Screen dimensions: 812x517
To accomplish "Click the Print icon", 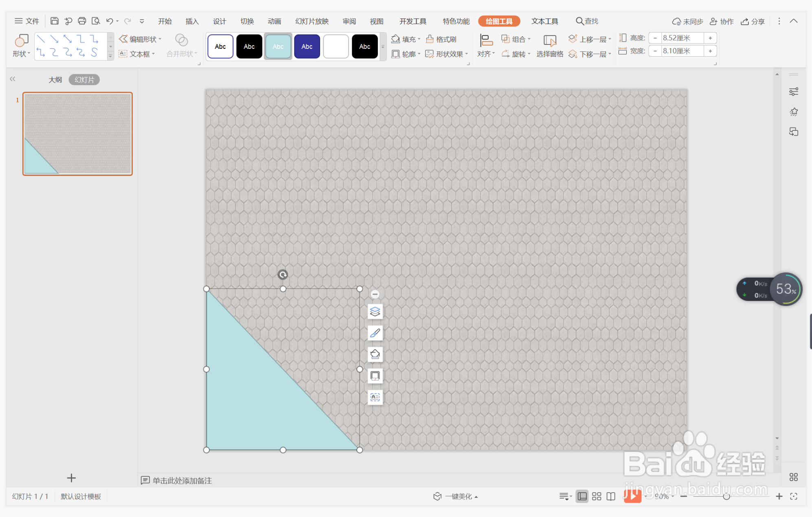I will [x=82, y=21].
